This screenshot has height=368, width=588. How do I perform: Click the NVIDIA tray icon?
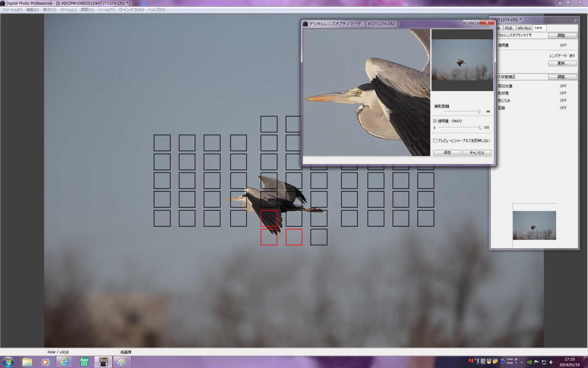530,362
